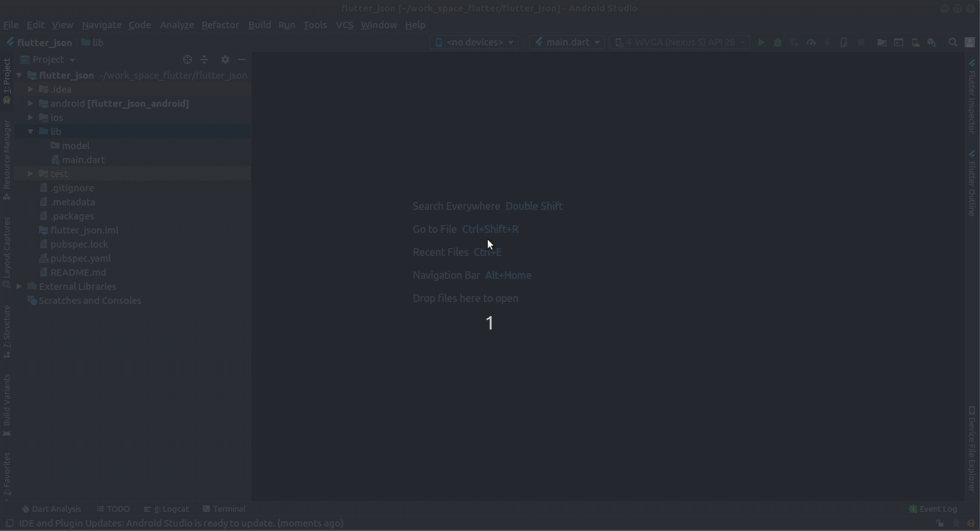Run the app with the green play icon
Viewport: 980px width, 531px height.
click(761, 42)
